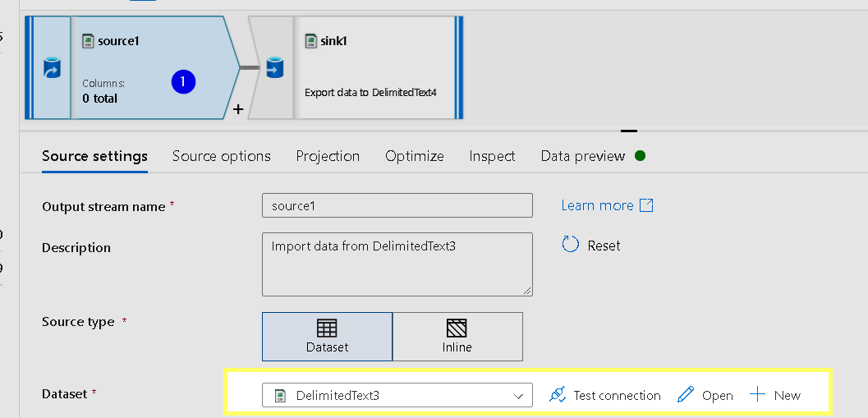
Task: Click the Test connection plug icon
Action: click(558, 395)
